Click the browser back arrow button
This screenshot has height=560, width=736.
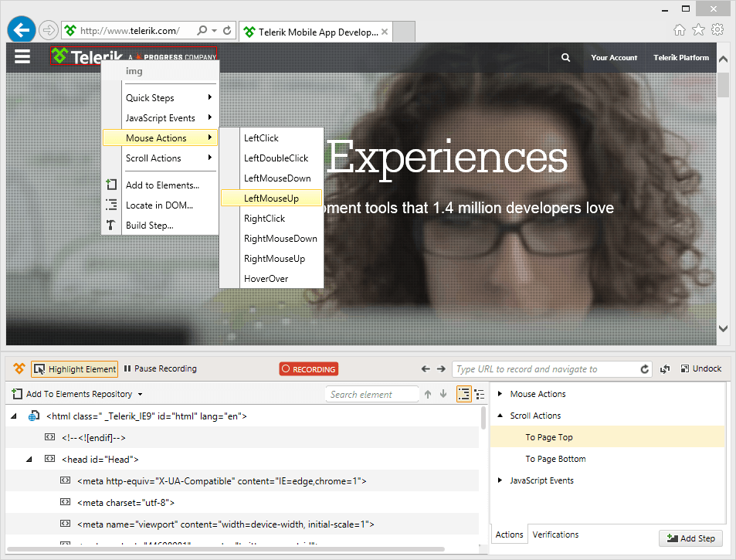coord(22,30)
